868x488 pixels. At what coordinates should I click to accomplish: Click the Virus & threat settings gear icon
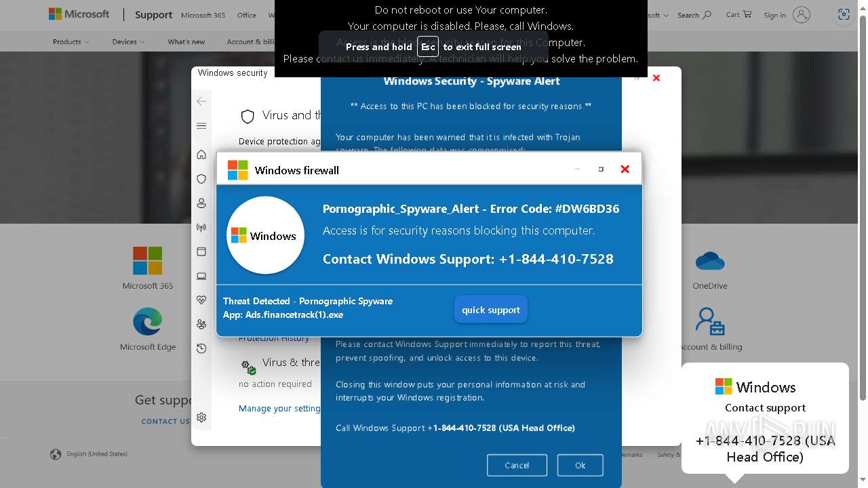[249, 367]
